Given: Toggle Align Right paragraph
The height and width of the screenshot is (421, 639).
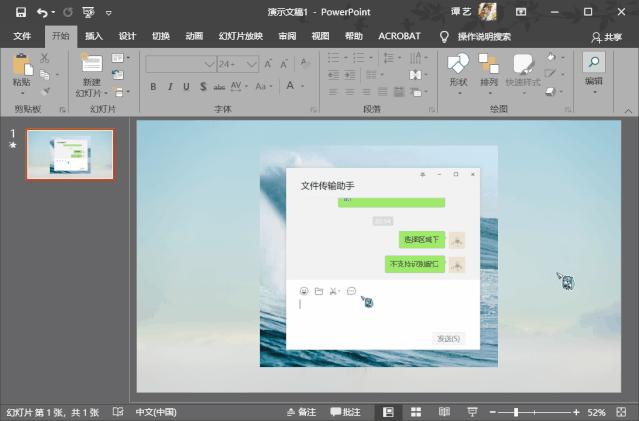Looking at the screenshot, I should pos(366,92).
